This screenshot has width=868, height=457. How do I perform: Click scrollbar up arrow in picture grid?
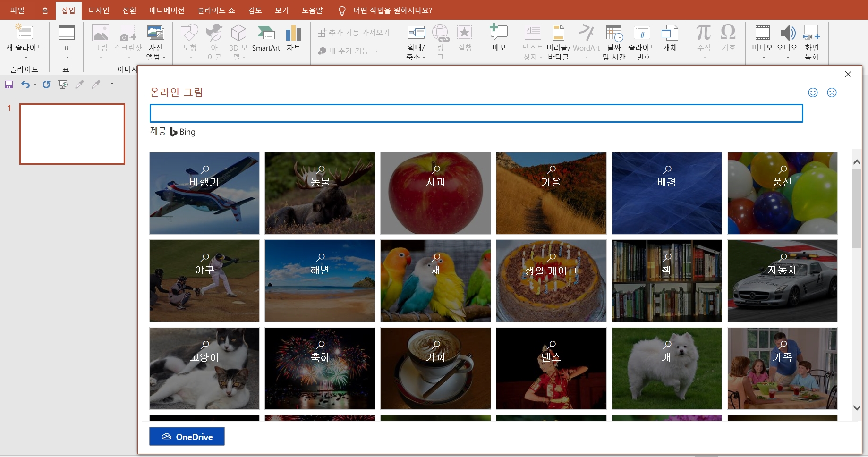(857, 162)
